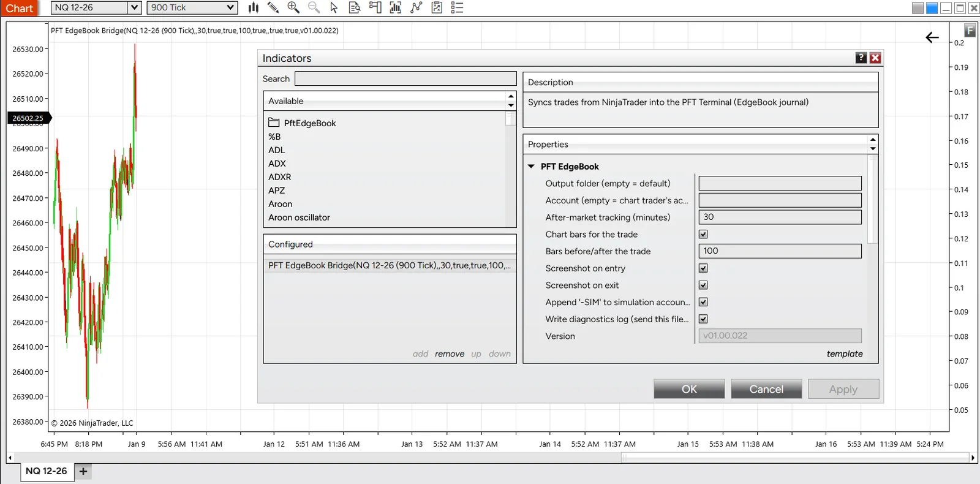Click the Indicators toolbar icon

coord(396,7)
